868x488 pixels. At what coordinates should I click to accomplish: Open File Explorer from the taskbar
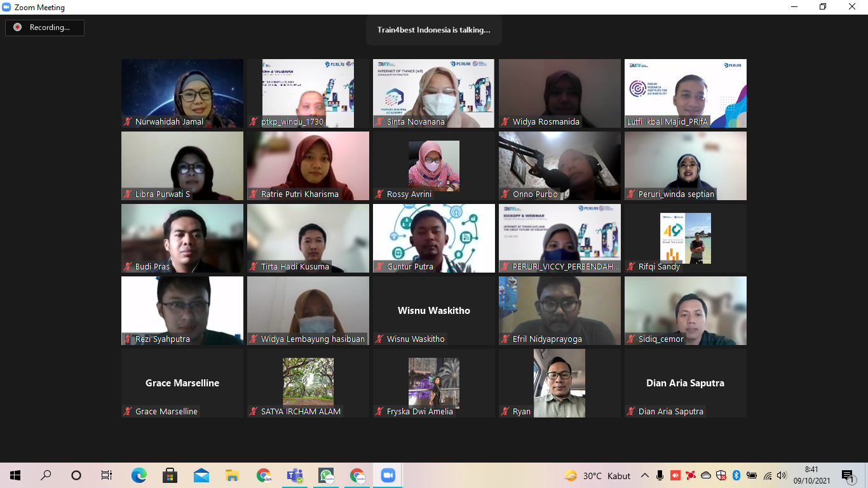(x=233, y=475)
